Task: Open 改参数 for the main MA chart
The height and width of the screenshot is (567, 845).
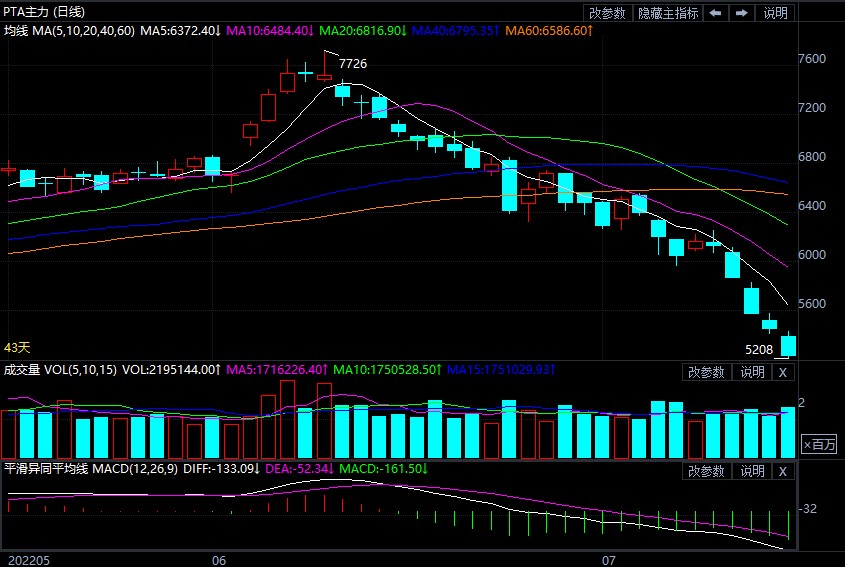Action: [607, 13]
